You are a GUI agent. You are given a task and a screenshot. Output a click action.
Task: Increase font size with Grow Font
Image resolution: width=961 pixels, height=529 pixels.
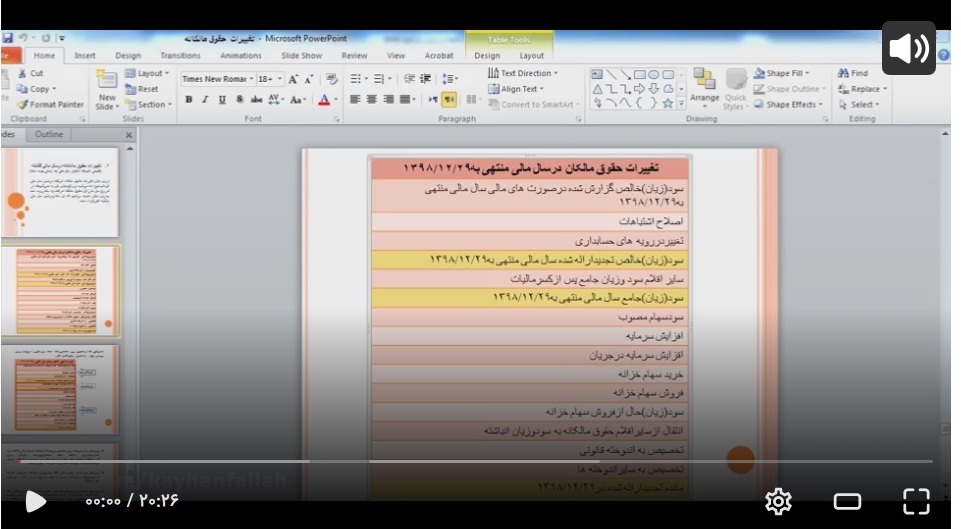click(294, 79)
